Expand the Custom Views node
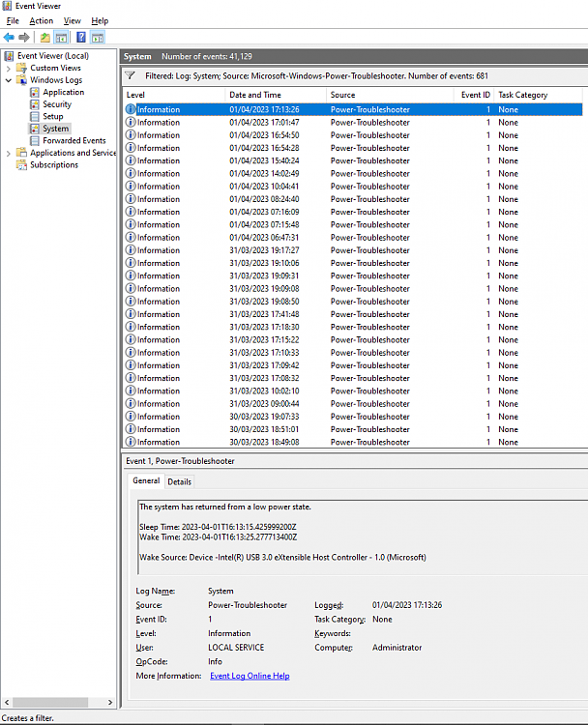Image resolution: width=588 pixels, height=725 pixels. (9, 68)
